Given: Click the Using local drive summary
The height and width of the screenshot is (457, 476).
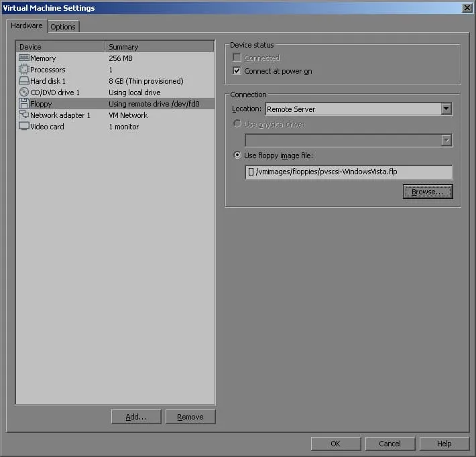Looking at the screenshot, I should [135, 92].
